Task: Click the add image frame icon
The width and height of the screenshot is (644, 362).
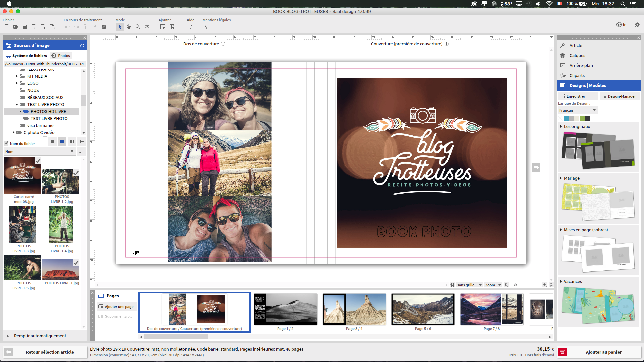Action: [x=163, y=27]
